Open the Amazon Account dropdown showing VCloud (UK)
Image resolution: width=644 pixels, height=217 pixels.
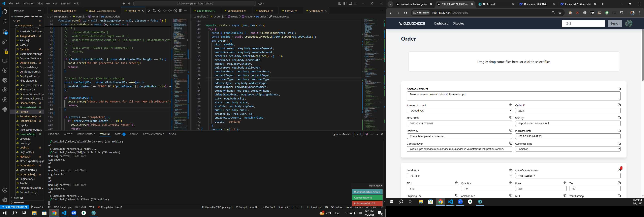pyautogui.click(x=459, y=111)
